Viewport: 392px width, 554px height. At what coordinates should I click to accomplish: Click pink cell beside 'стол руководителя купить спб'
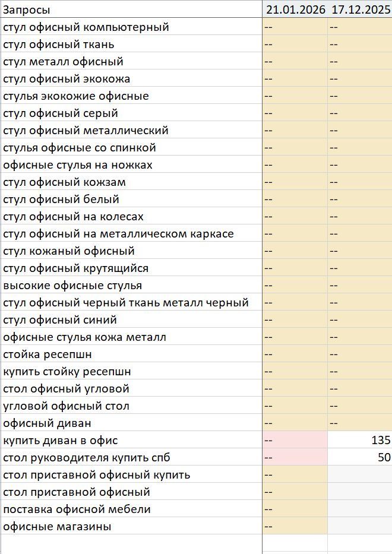point(295,458)
